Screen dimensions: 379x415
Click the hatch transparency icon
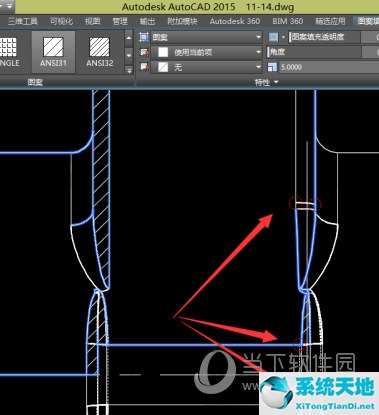point(273,37)
